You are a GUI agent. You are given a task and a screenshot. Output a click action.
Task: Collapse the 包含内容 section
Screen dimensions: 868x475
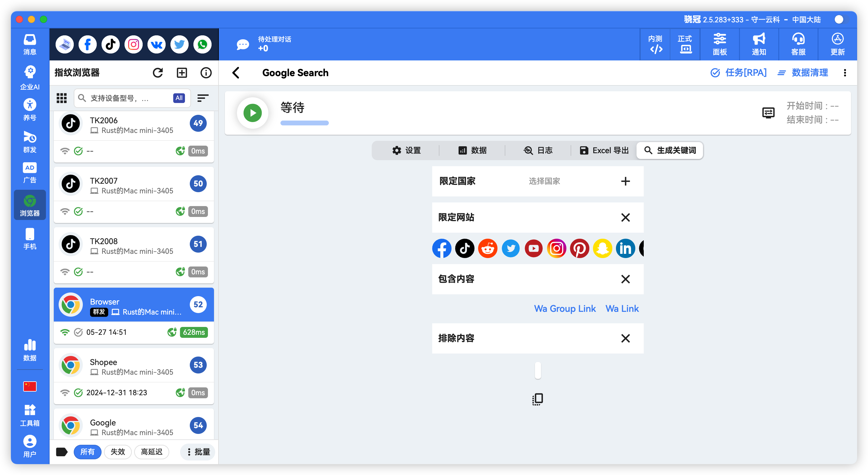pyautogui.click(x=625, y=279)
